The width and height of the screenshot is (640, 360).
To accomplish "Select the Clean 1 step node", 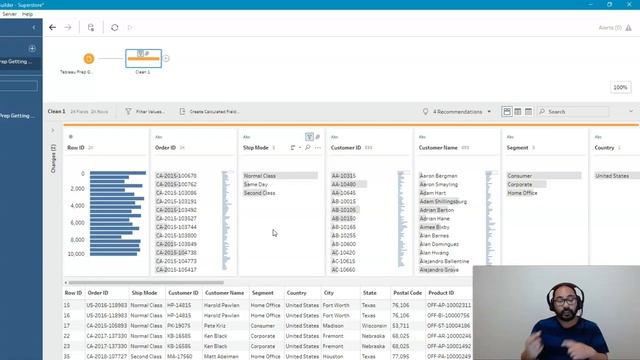I will (143, 58).
